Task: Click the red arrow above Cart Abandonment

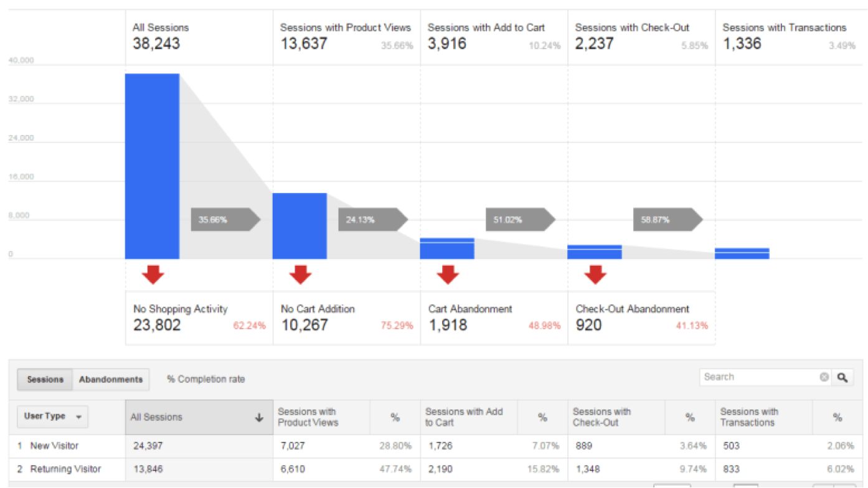Action: (x=448, y=274)
